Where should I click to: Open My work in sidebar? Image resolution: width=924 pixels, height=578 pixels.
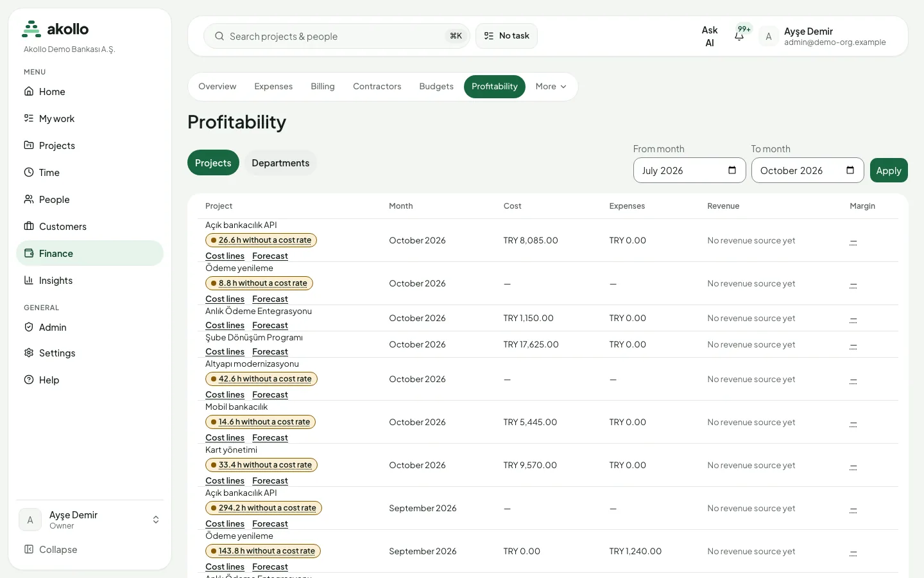90,119
